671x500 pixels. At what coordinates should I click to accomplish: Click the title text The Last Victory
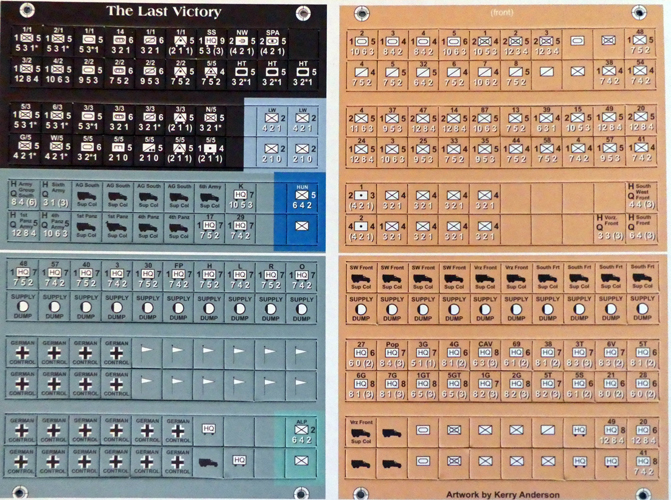click(x=163, y=11)
